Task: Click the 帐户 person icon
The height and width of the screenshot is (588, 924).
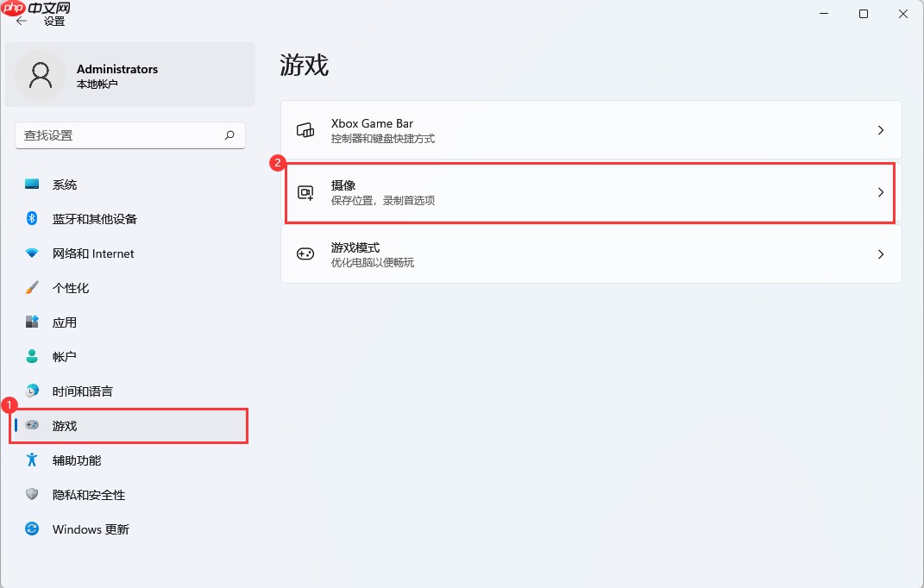Action: [x=31, y=356]
